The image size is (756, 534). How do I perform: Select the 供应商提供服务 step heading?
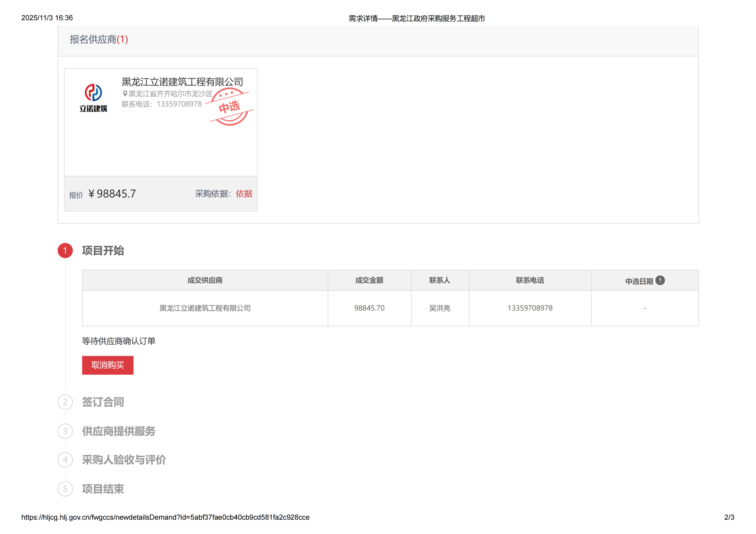pyautogui.click(x=118, y=431)
